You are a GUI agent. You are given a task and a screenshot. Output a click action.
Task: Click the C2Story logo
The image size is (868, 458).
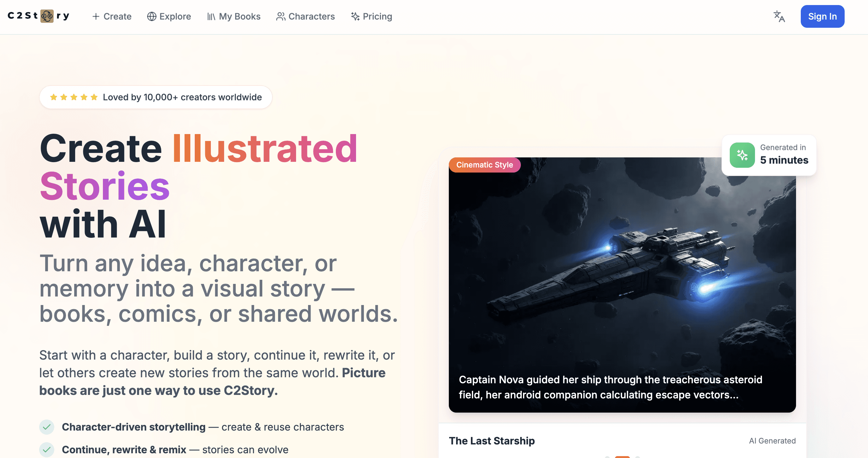click(39, 15)
